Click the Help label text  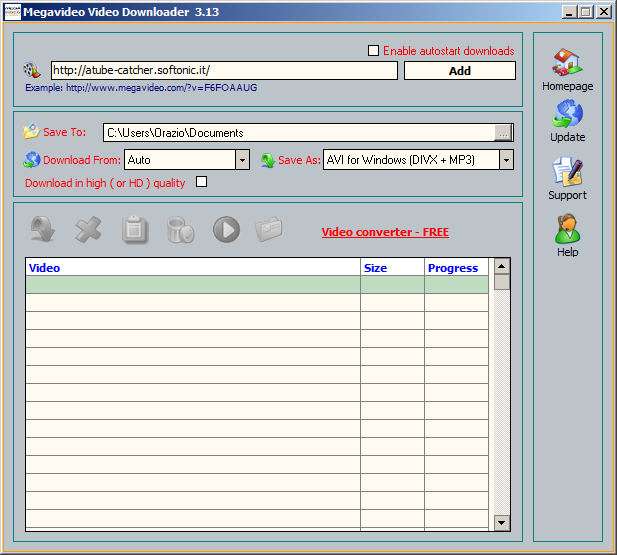click(x=567, y=252)
